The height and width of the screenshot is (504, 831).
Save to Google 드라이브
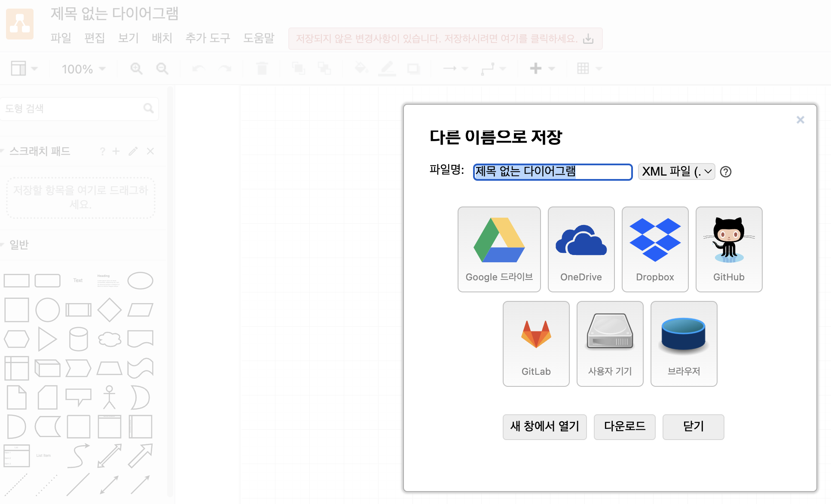click(x=499, y=249)
